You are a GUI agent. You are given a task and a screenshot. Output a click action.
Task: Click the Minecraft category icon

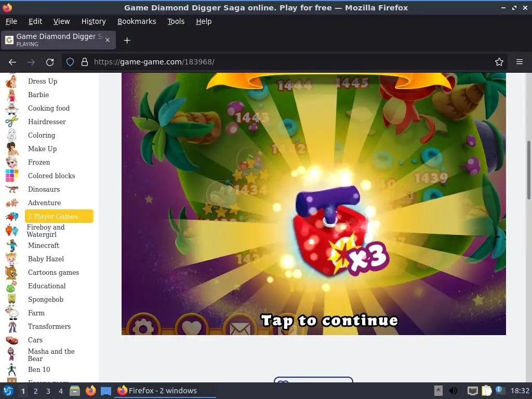tap(11, 245)
